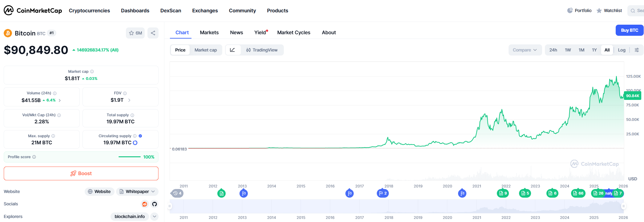The image size is (644, 222).
Task: Open Community nav menu
Action: 243,10
